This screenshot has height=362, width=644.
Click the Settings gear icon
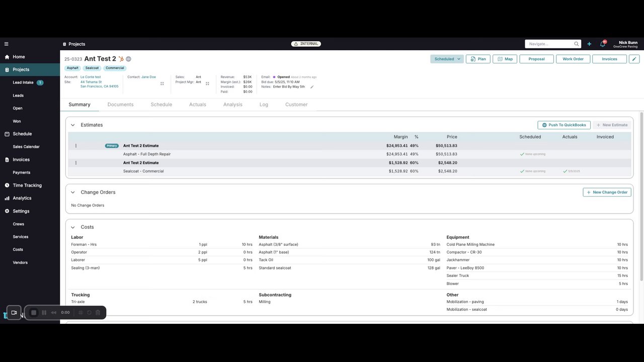tap(7, 211)
